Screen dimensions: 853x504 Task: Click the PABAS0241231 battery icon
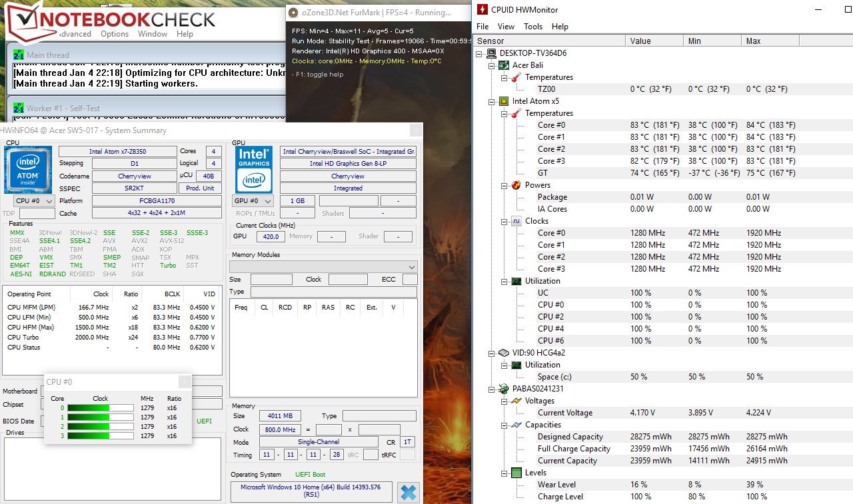point(504,389)
